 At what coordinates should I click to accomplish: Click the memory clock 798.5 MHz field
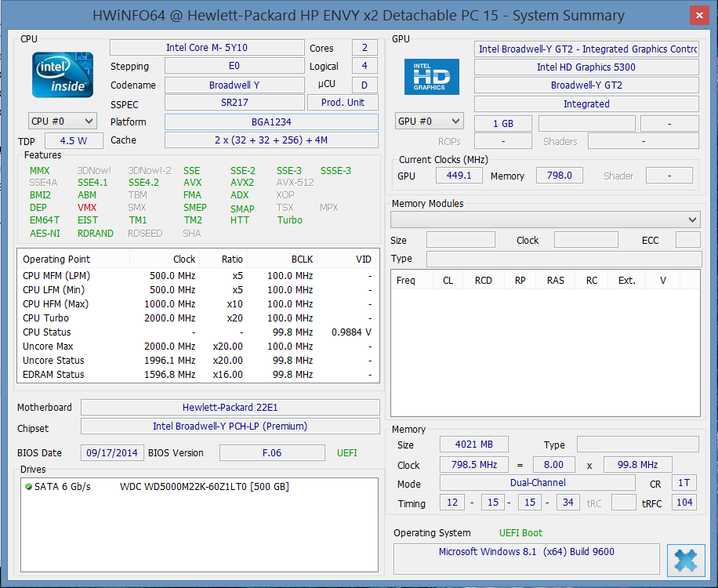474,465
